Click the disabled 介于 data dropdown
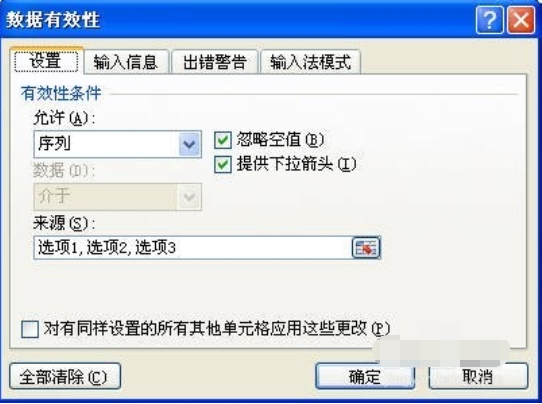 point(118,197)
